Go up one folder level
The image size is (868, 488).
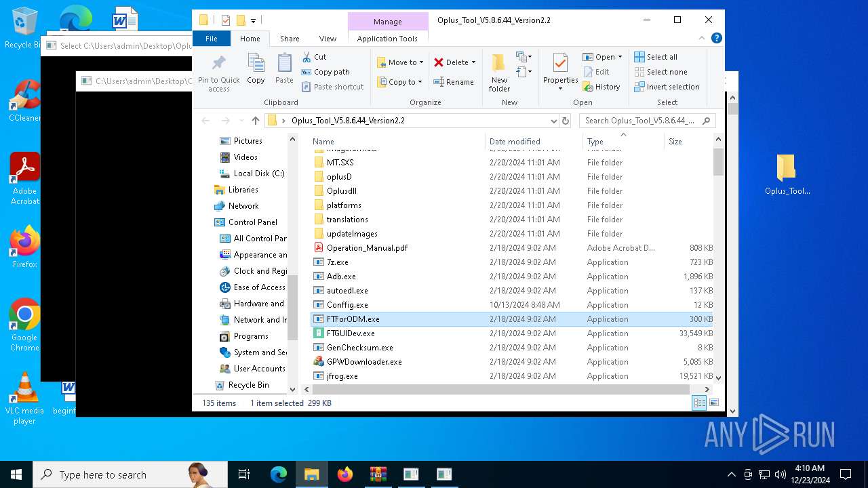pos(255,121)
